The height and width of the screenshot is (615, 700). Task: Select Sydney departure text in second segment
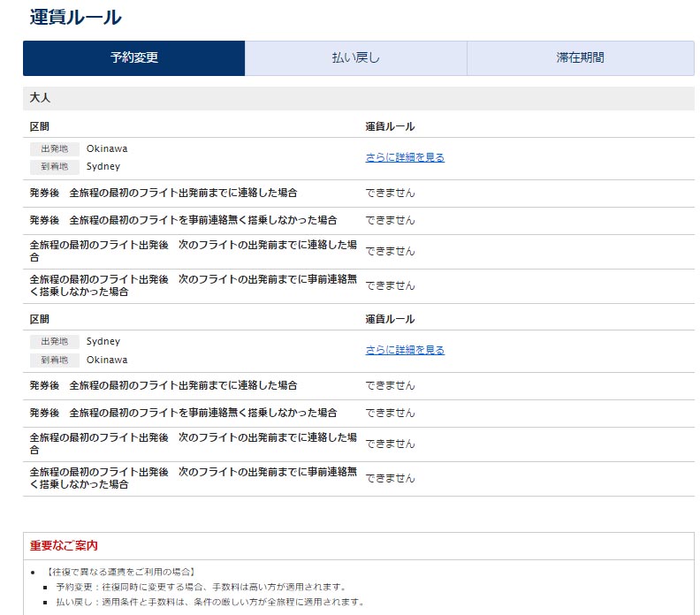pyautogui.click(x=103, y=341)
